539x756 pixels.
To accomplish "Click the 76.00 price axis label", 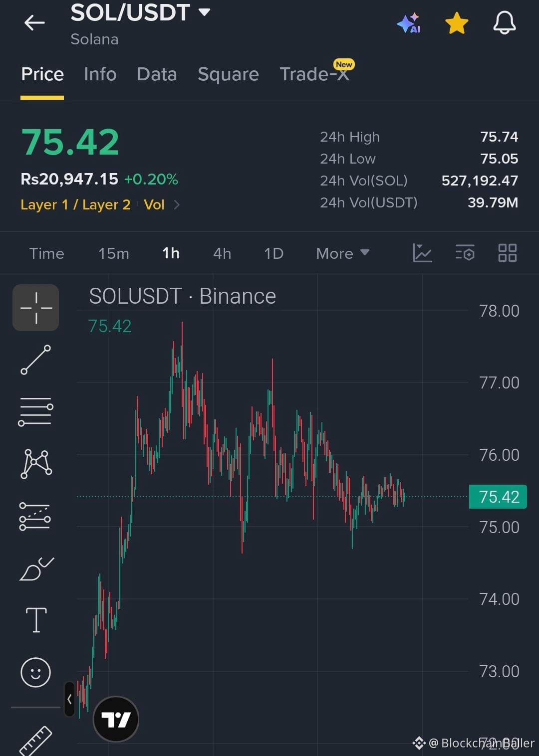I will pos(499,455).
